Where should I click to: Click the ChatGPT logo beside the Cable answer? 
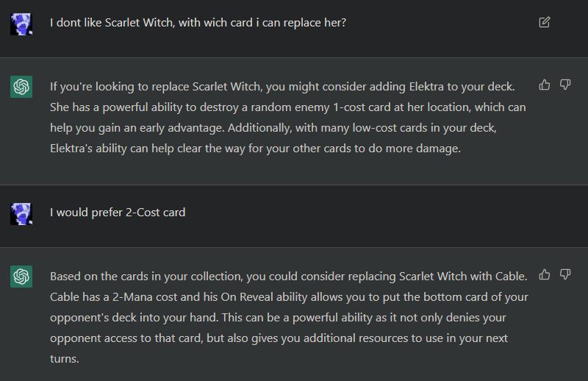(21, 277)
